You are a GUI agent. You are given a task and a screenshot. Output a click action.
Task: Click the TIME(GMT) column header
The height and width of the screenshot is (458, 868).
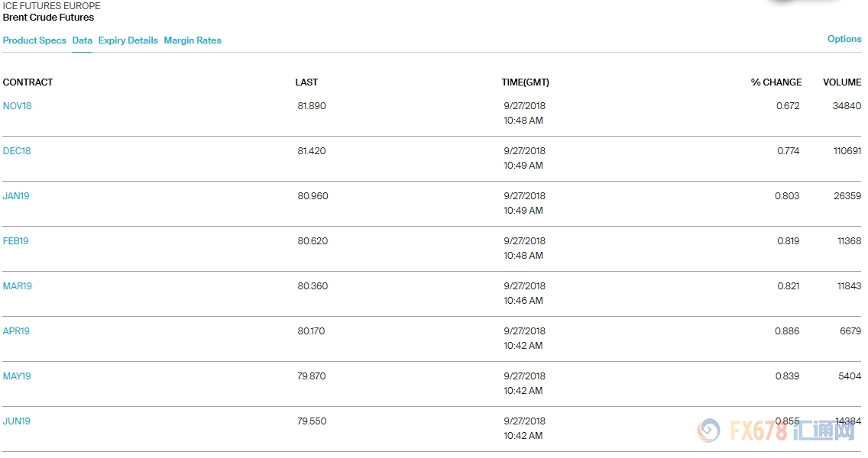coord(525,82)
